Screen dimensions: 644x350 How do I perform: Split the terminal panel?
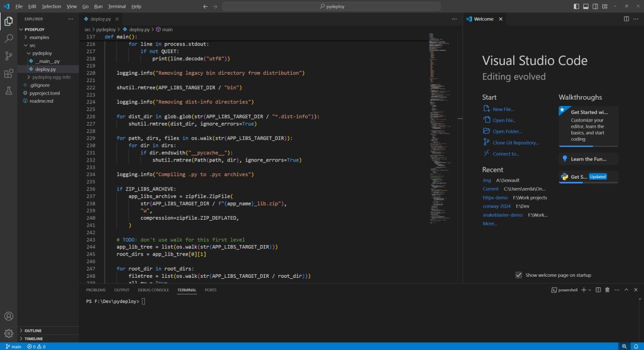point(598,290)
